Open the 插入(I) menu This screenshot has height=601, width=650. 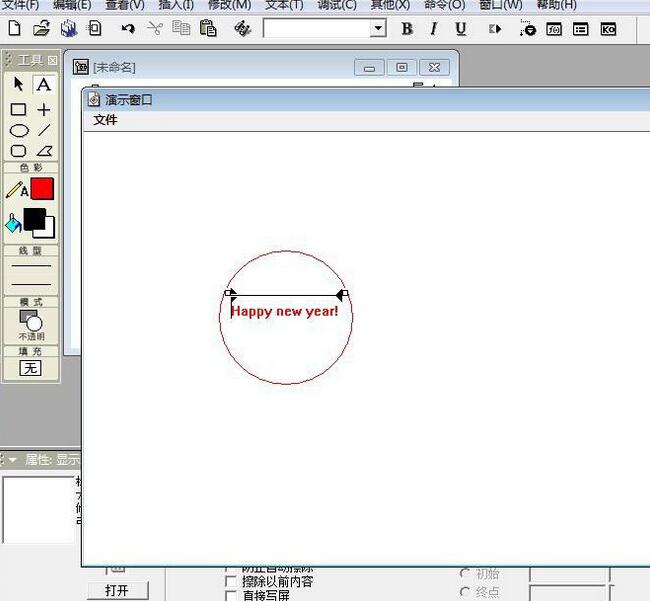click(176, 5)
